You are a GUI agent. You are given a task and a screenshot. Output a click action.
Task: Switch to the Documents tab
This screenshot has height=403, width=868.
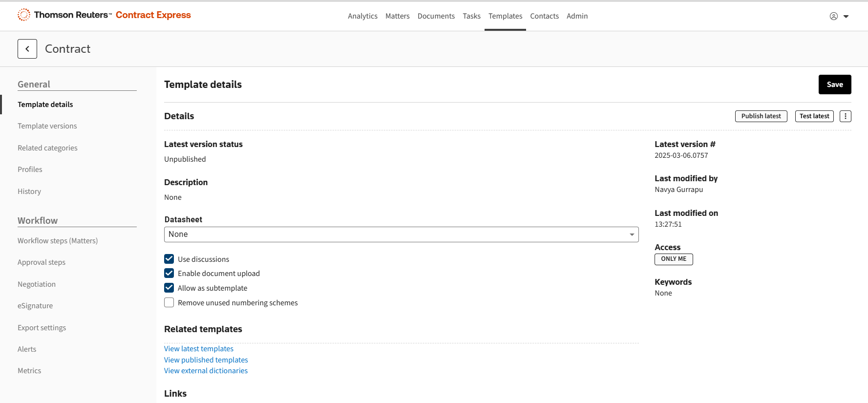(x=436, y=16)
